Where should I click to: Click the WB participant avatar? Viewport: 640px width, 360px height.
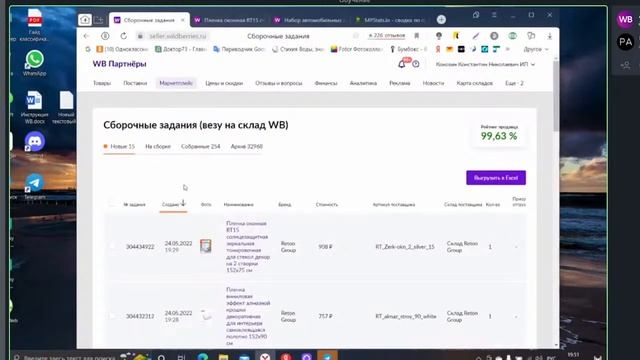625,20
